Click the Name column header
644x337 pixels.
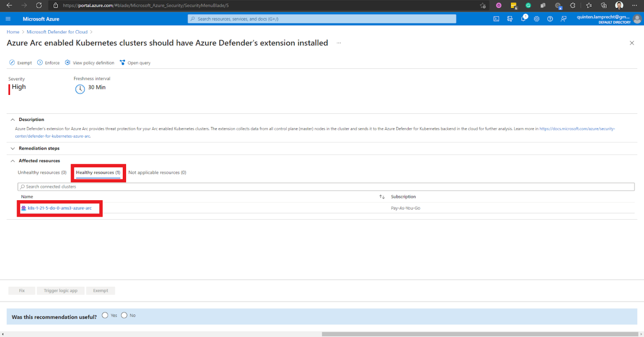coord(27,197)
